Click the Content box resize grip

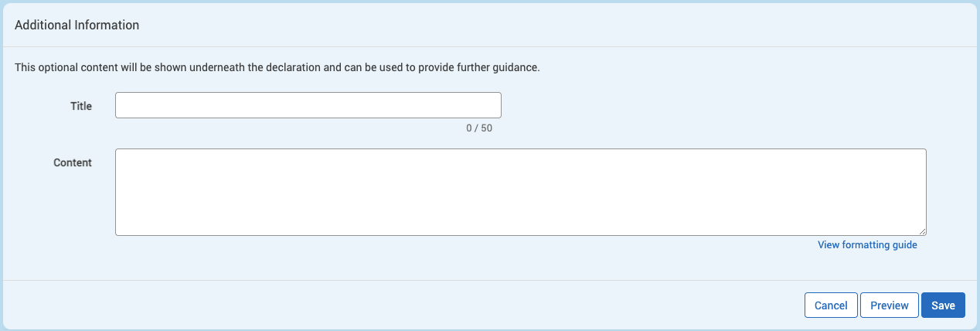pyautogui.click(x=922, y=231)
